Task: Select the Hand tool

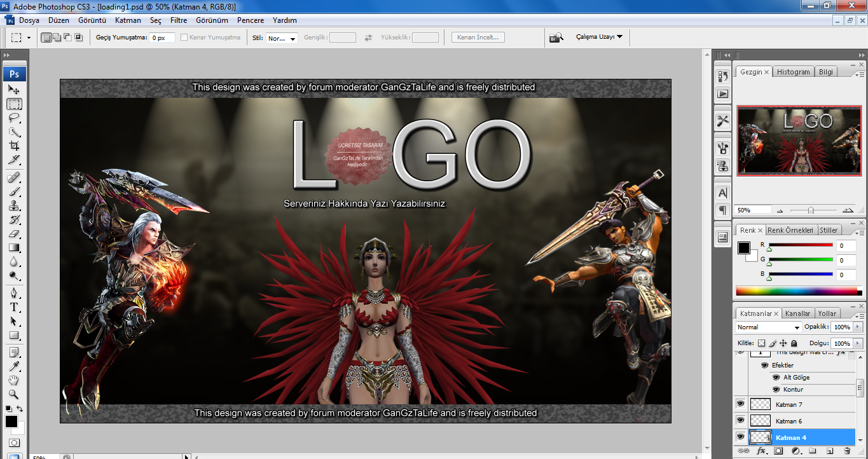Action: pos(14,380)
